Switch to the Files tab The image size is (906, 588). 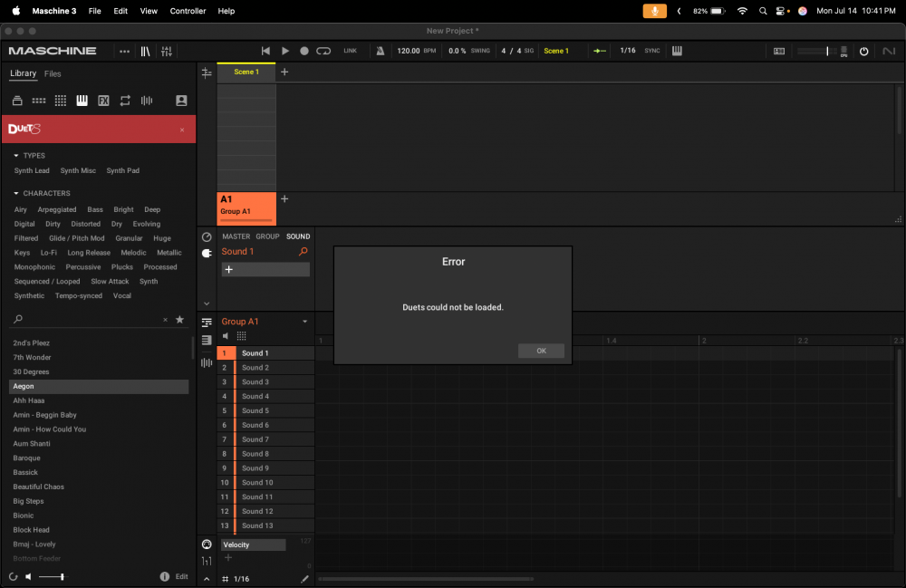click(x=53, y=74)
